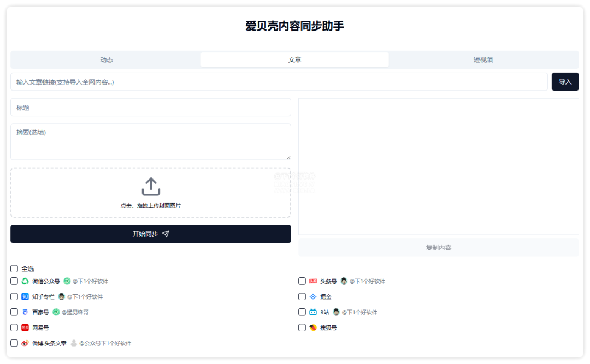Select the 文章 tab
Image resolution: width=590 pixels, height=364 pixels.
tap(294, 60)
